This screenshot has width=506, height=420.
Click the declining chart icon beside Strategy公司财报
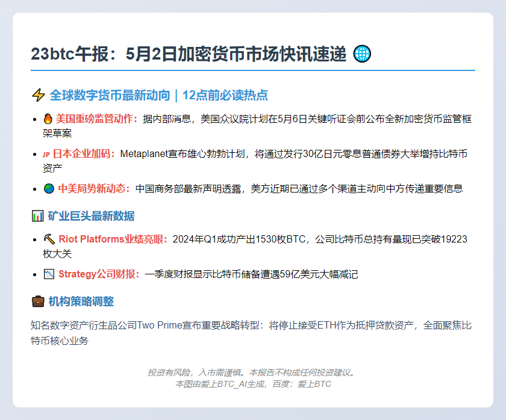click(x=49, y=274)
